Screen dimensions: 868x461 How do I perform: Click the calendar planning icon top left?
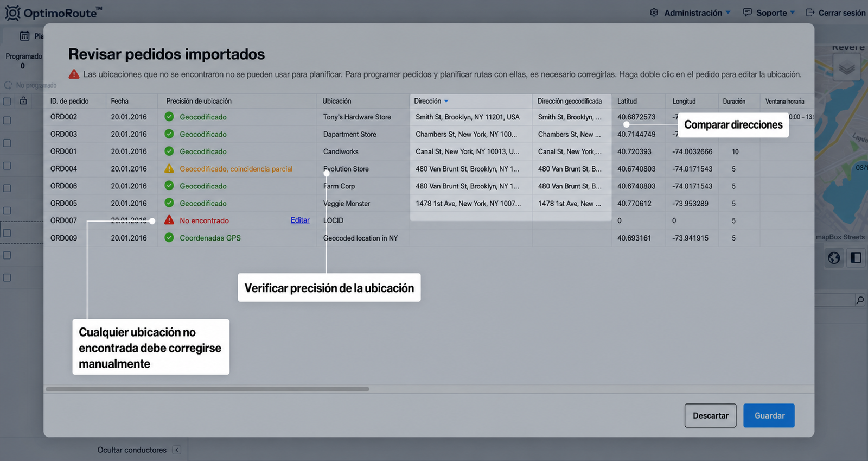click(24, 36)
